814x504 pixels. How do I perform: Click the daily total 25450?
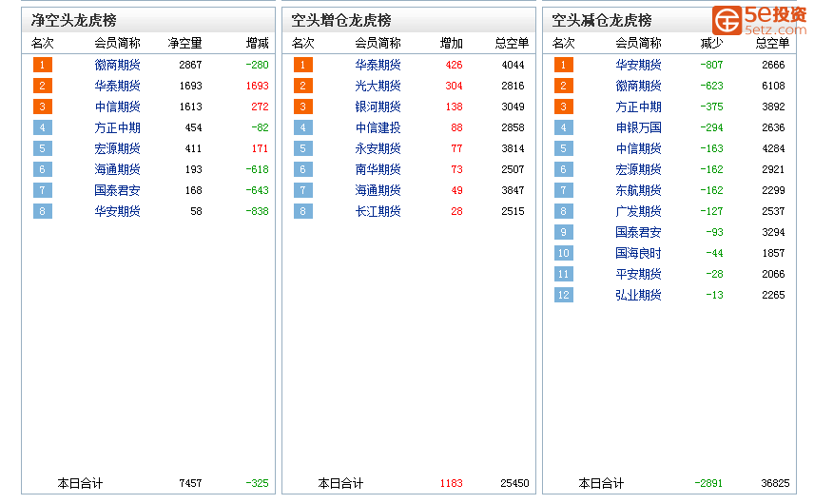click(515, 483)
